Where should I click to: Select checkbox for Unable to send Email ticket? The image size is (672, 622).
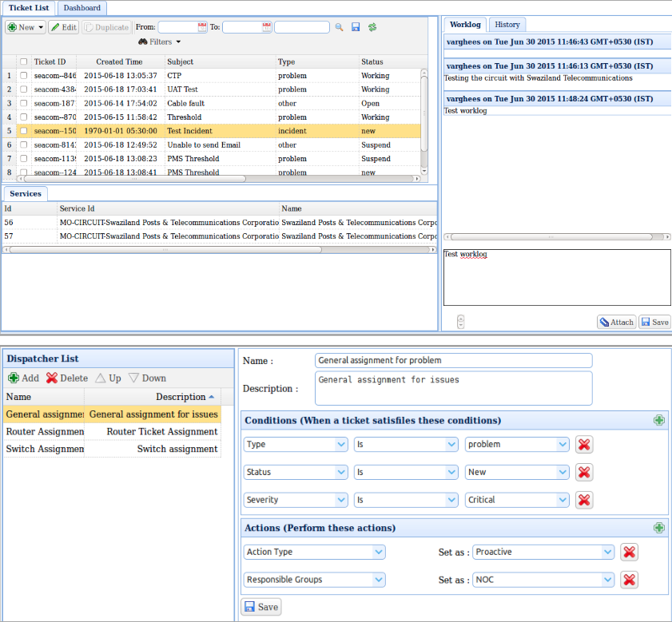24,145
